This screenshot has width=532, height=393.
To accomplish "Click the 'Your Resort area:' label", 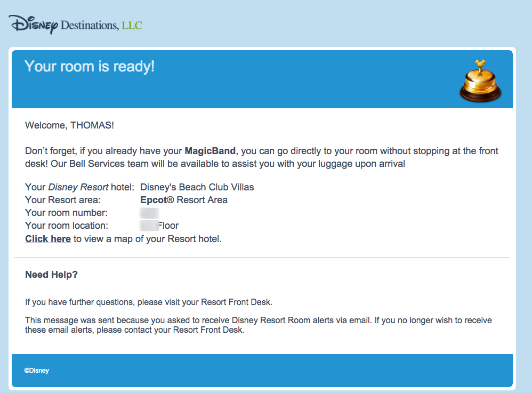I will (63, 200).
